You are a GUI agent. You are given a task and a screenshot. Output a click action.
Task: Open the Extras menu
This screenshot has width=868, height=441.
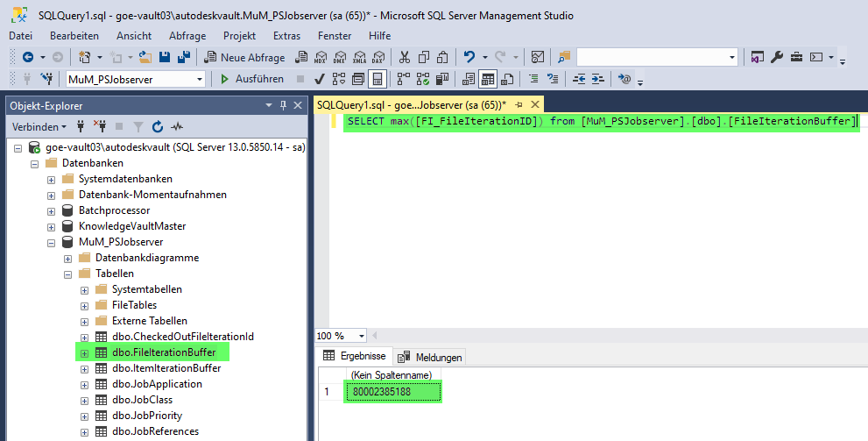(x=286, y=35)
